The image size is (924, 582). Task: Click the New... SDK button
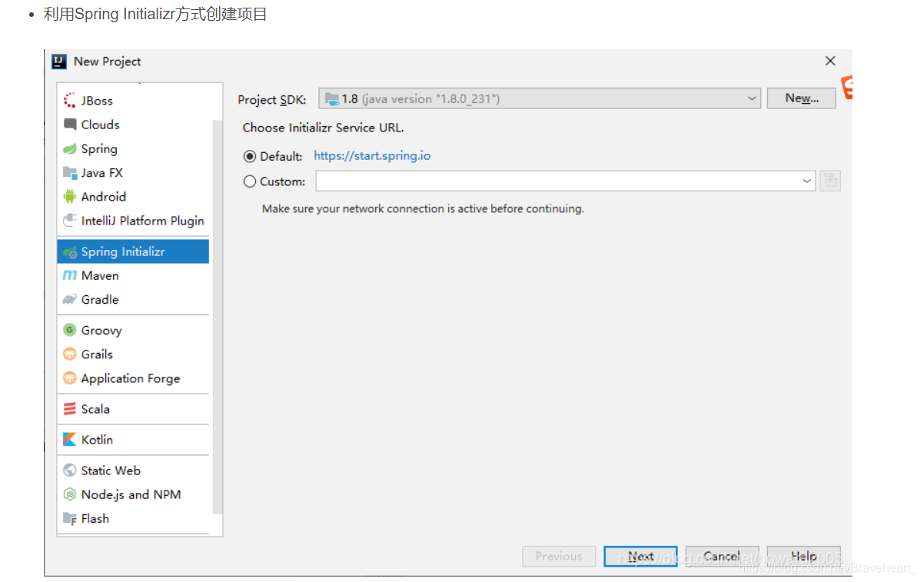(801, 98)
